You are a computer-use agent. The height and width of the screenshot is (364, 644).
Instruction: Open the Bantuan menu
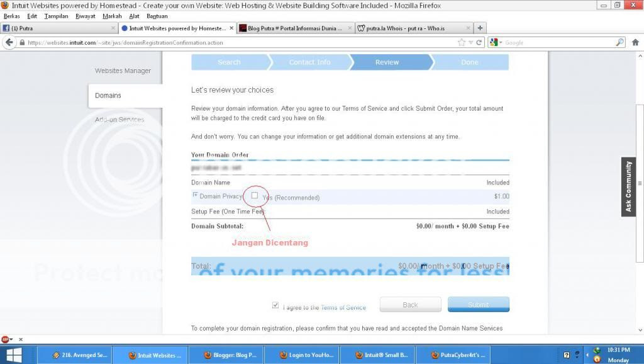[x=157, y=16]
